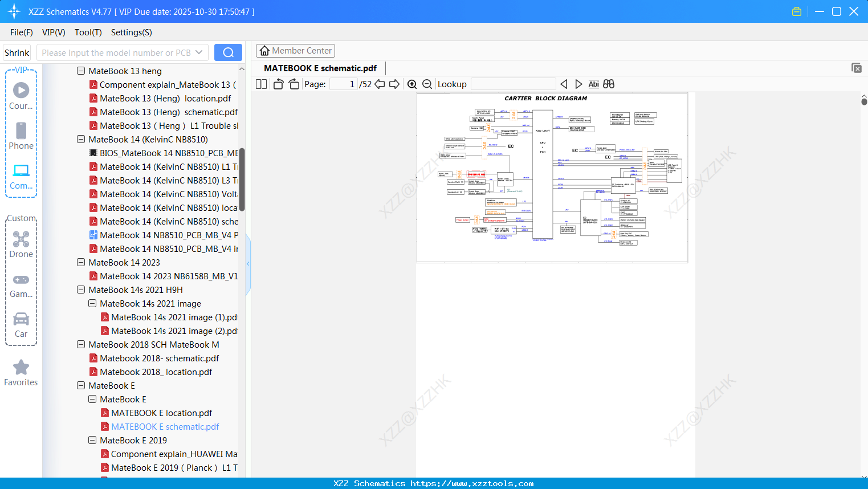Select the Computer category icon
This screenshot has height=489, width=868.
21,176
